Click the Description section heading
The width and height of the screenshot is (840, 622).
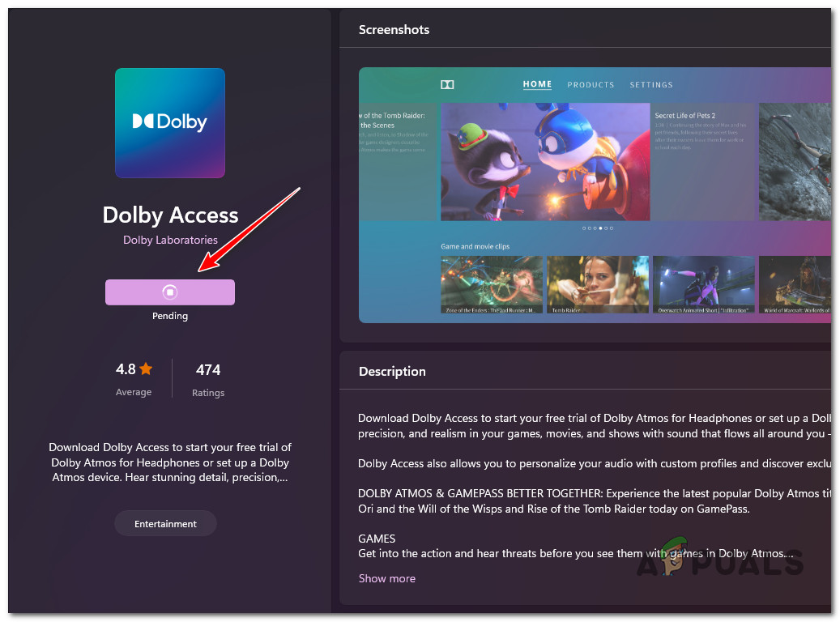pos(392,371)
